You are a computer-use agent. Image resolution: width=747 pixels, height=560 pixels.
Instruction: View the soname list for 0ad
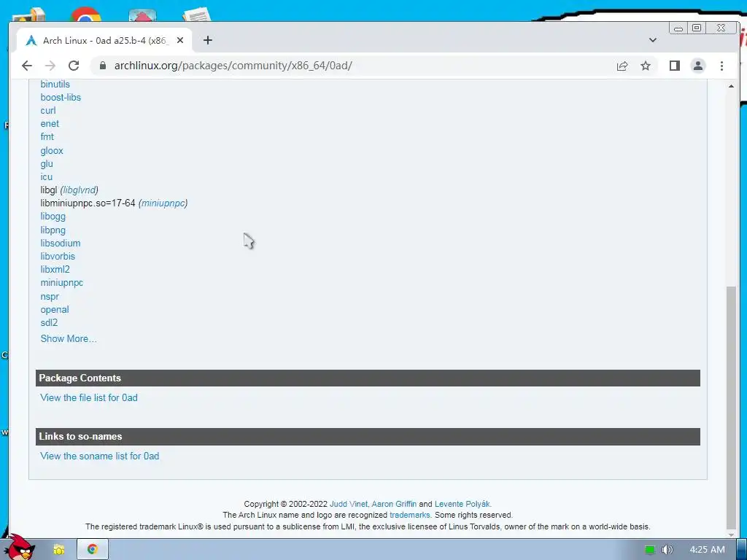pos(99,456)
